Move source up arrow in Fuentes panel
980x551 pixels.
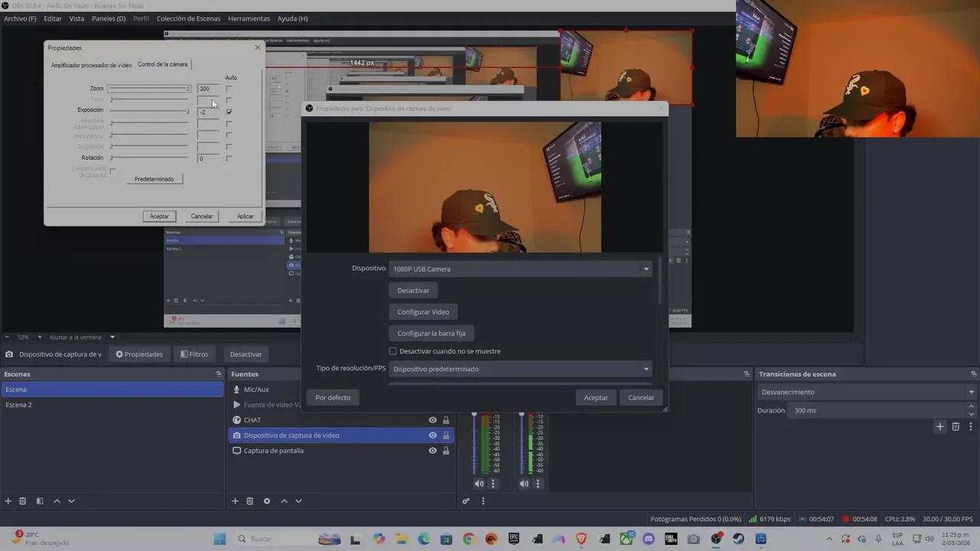(284, 501)
